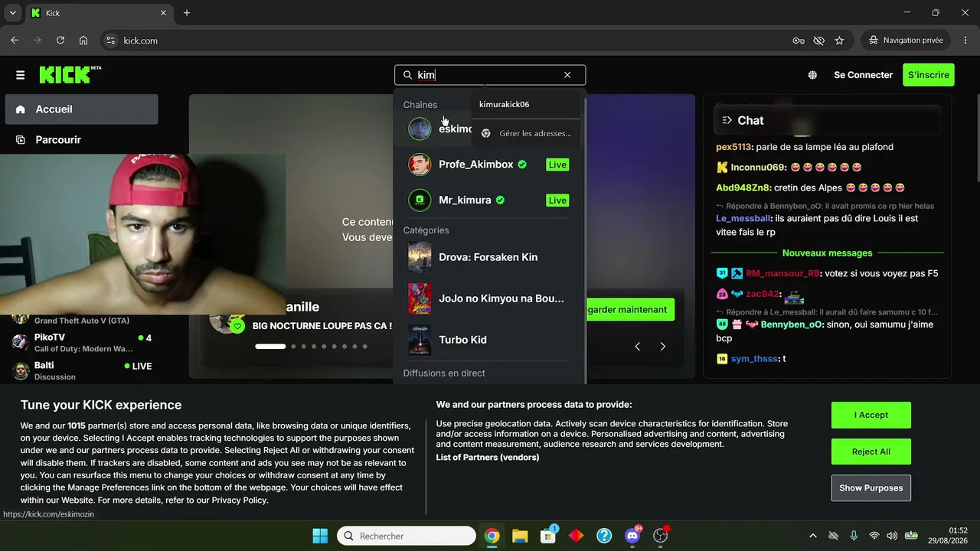This screenshot has width=980, height=551.
Task: Open chat user zac942 profile
Action: [x=762, y=295]
